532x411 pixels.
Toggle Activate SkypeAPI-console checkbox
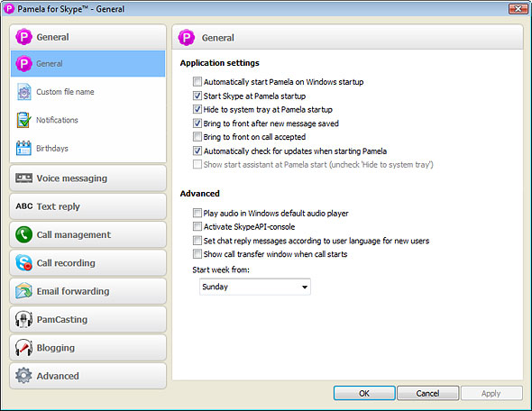click(197, 226)
